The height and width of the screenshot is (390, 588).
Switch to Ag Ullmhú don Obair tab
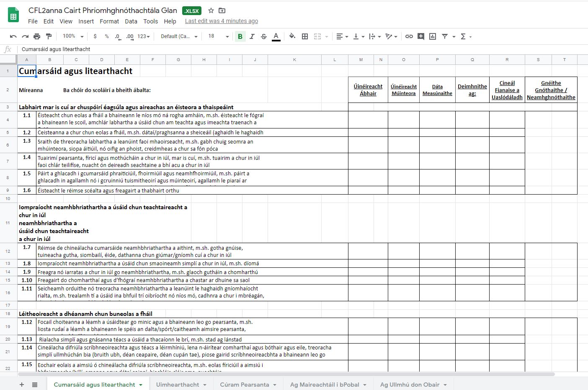[x=413, y=385]
